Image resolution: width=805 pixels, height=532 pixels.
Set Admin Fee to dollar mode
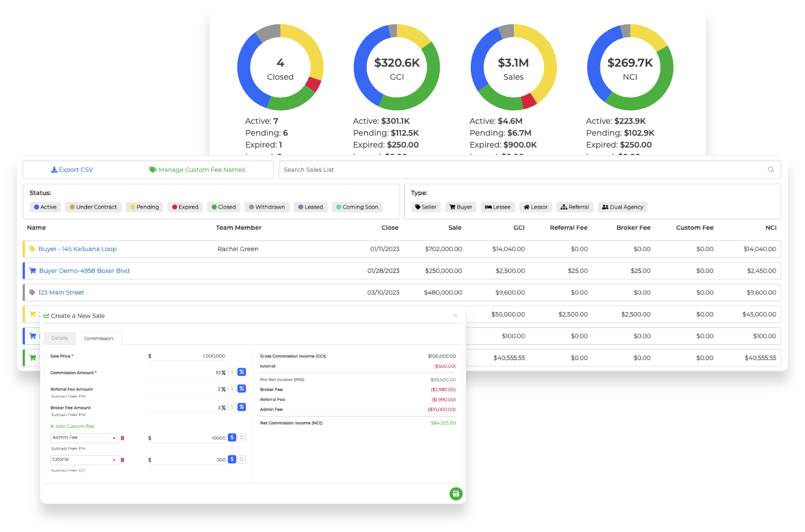click(x=232, y=438)
